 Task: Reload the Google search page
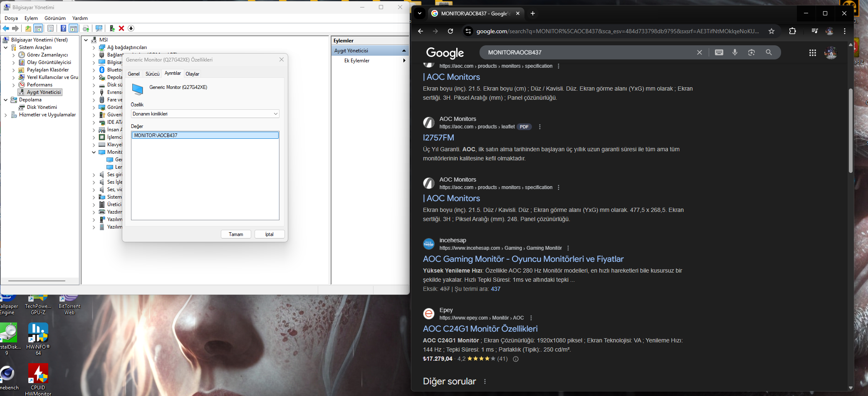[450, 31]
